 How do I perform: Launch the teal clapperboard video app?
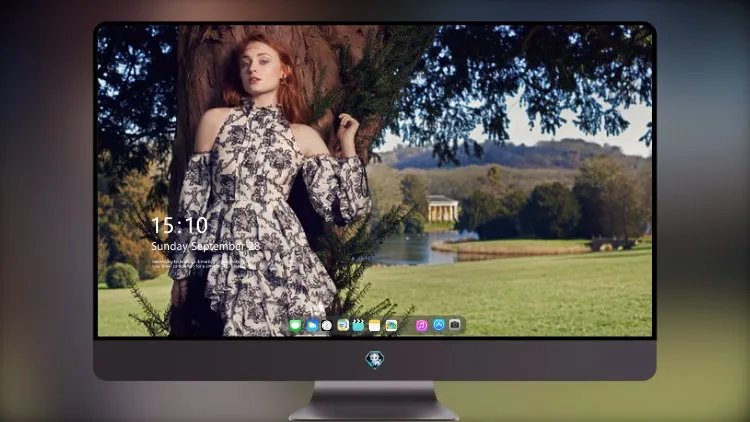tap(358, 326)
